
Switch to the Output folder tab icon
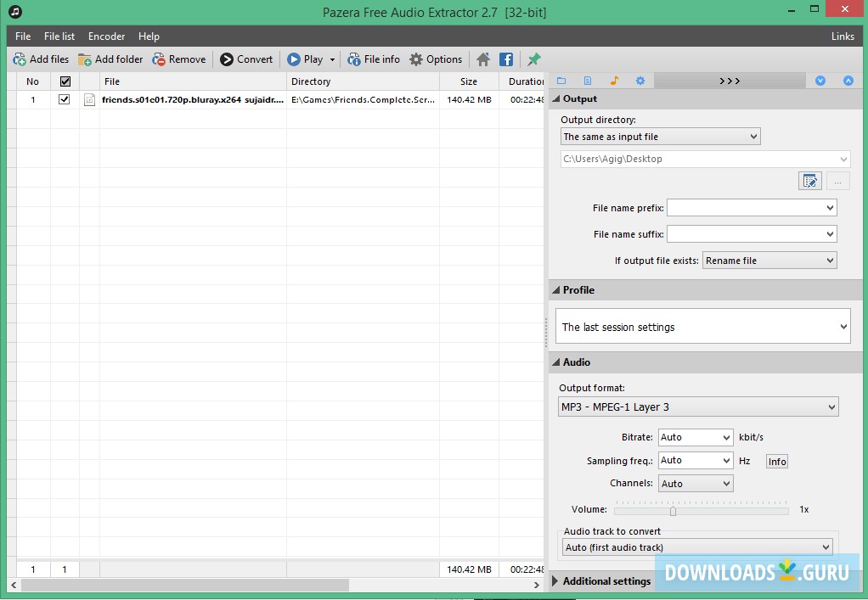561,81
